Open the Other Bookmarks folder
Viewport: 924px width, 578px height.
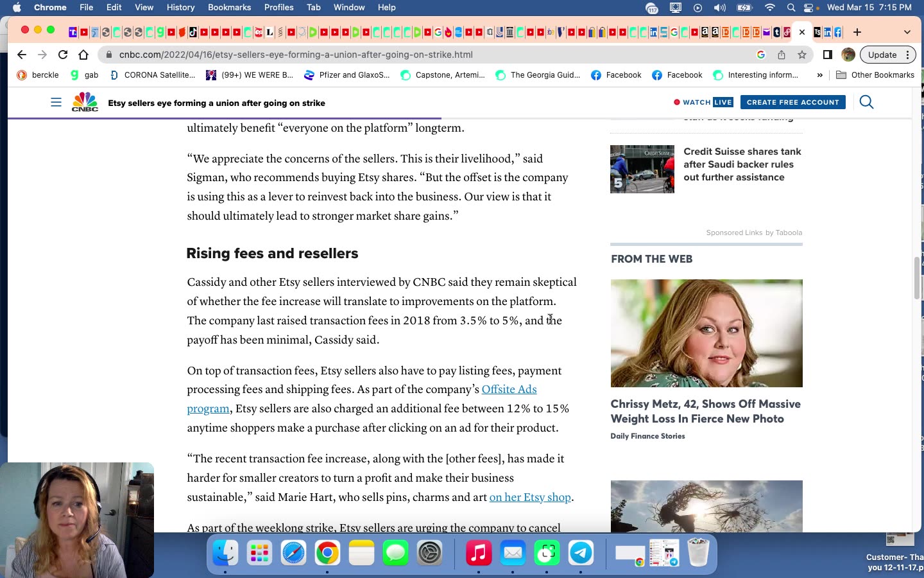pos(875,75)
